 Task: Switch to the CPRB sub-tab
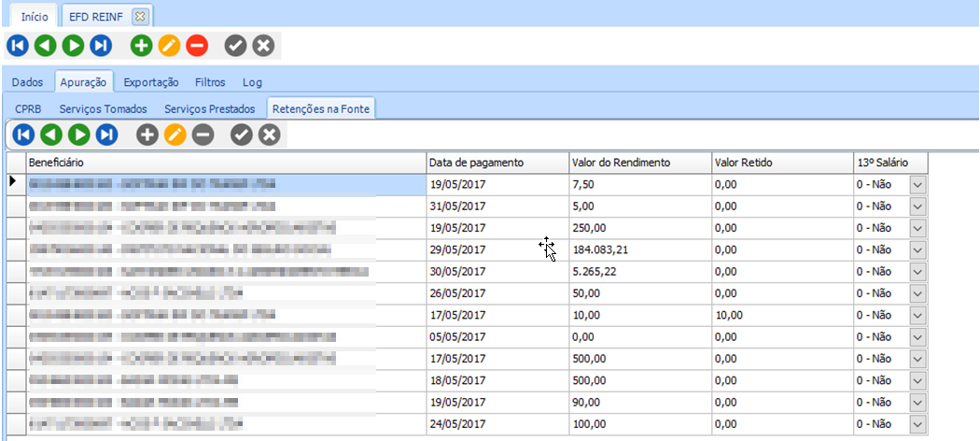click(28, 108)
